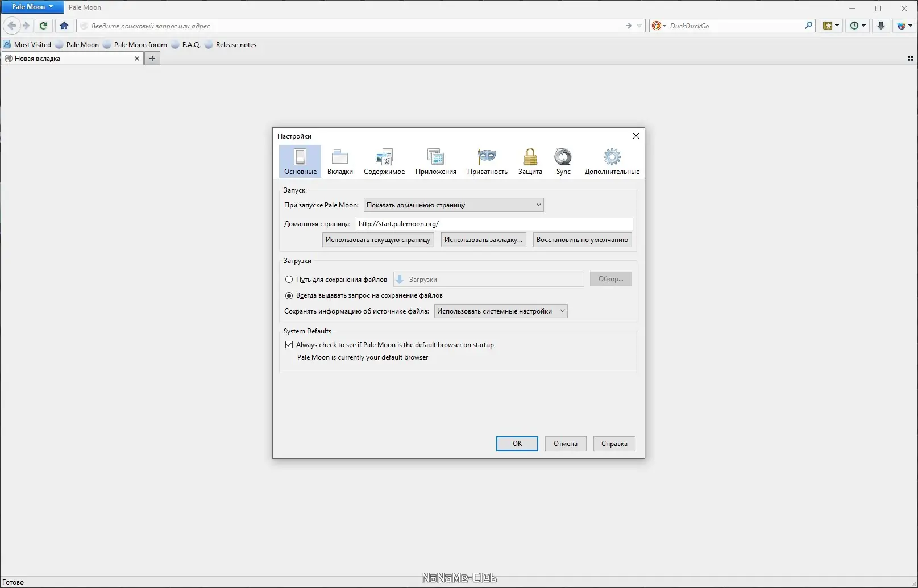Viewport: 918px width, 588px height.
Task: Open the colorful globe toolbar button
Action: (x=904, y=26)
